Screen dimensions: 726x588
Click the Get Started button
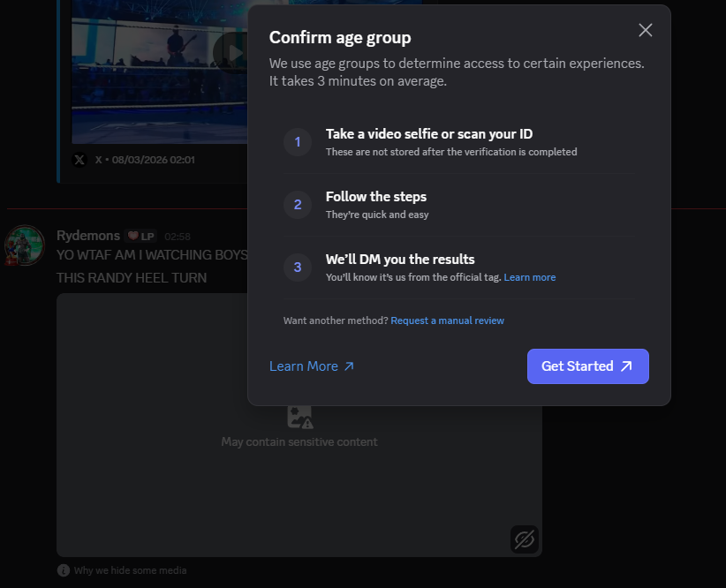click(587, 366)
